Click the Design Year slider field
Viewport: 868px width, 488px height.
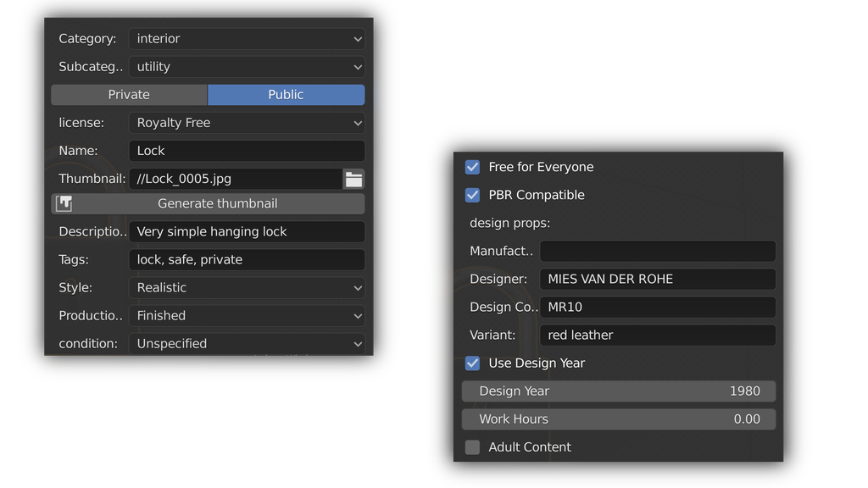click(x=618, y=391)
